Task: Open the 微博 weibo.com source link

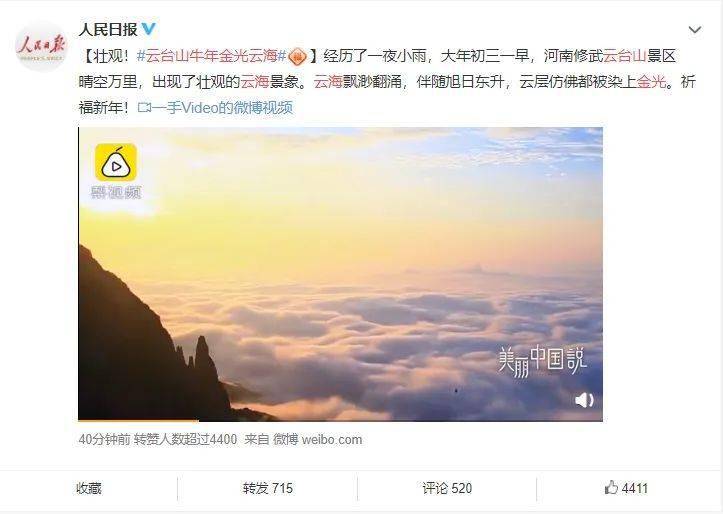Action: click(x=317, y=439)
